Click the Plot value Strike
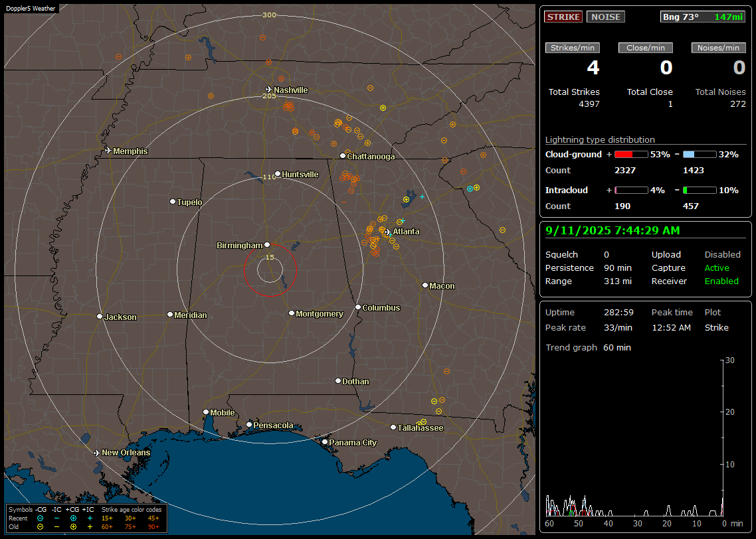Screen dimensions: 756x539 [x=716, y=327]
